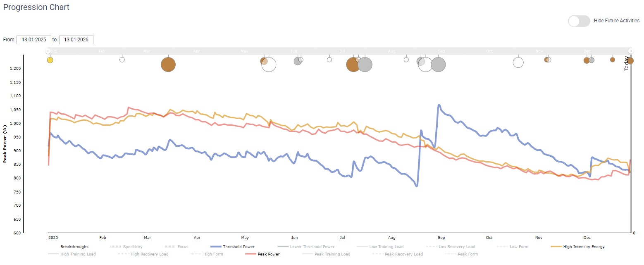
Task: Click the small white activity marker in August
Action: pos(406,60)
